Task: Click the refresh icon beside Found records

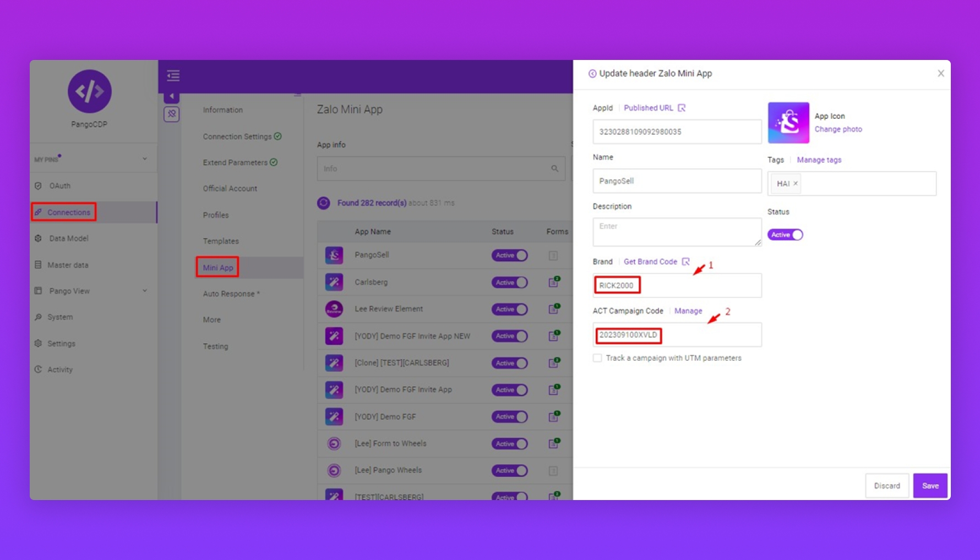Action: point(324,203)
